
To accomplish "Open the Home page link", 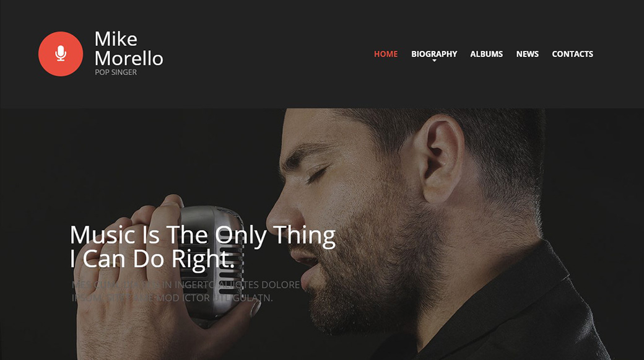I will tap(386, 54).
